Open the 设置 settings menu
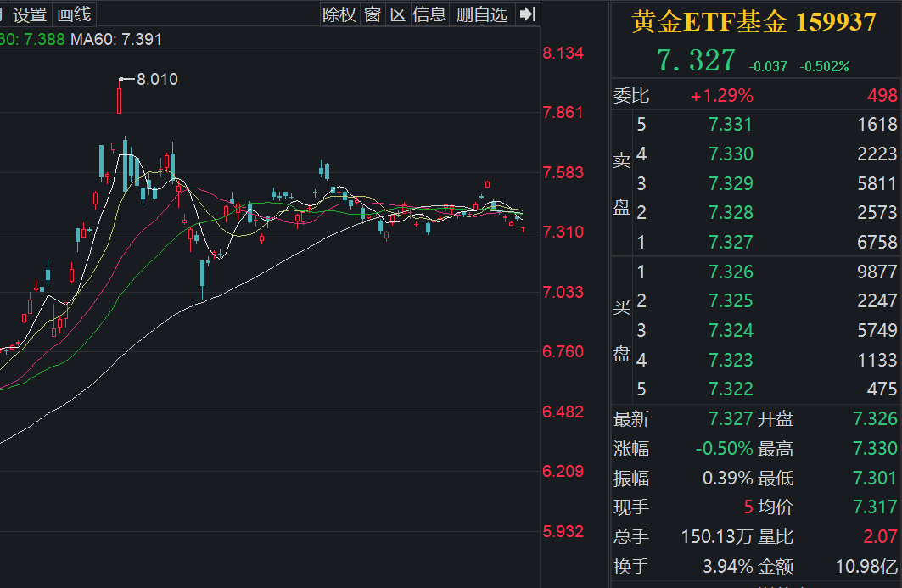 pos(30,14)
